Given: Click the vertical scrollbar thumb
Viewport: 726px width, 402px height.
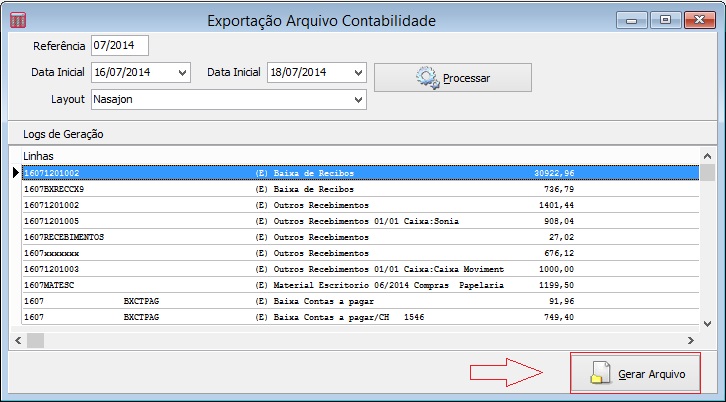Looking at the screenshot, I should (707, 172).
